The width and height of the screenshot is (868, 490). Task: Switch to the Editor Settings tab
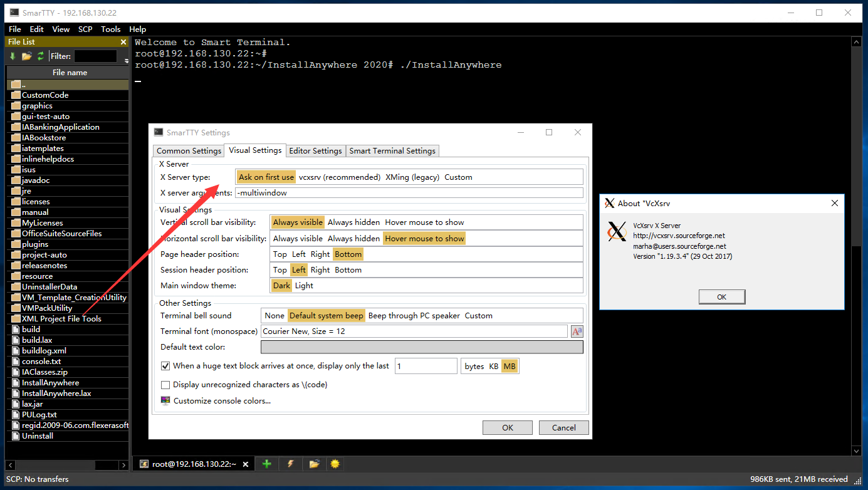point(315,151)
